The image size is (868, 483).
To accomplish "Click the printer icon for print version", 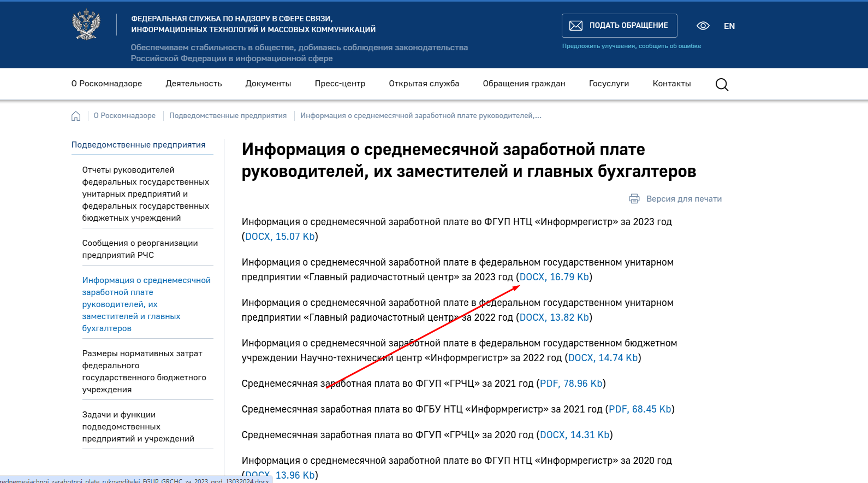I will [x=634, y=199].
